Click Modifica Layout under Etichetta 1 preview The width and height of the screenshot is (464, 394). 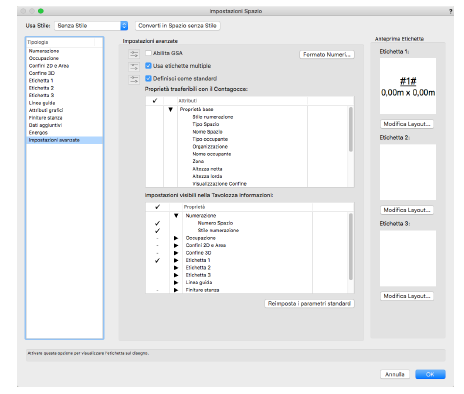tap(407, 124)
